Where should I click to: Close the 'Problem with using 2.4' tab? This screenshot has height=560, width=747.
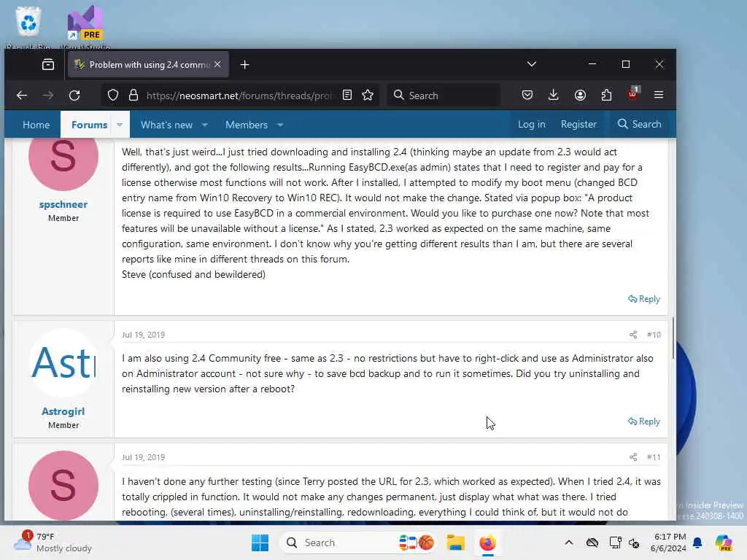coord(217,64)
